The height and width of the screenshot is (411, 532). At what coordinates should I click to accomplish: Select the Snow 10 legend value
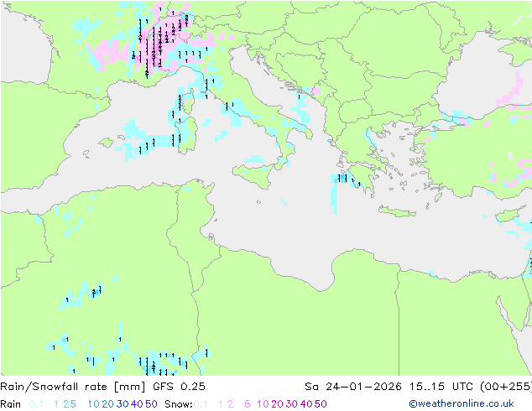pos(263,404)
